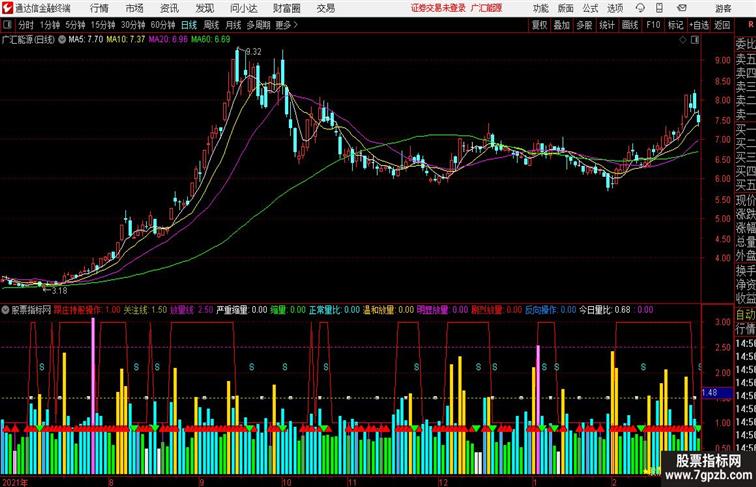Image resolution: width=756 pixels, height=487 pixels.
Task: Click the red R icon in right panel
Action: [x=751, y=25]
